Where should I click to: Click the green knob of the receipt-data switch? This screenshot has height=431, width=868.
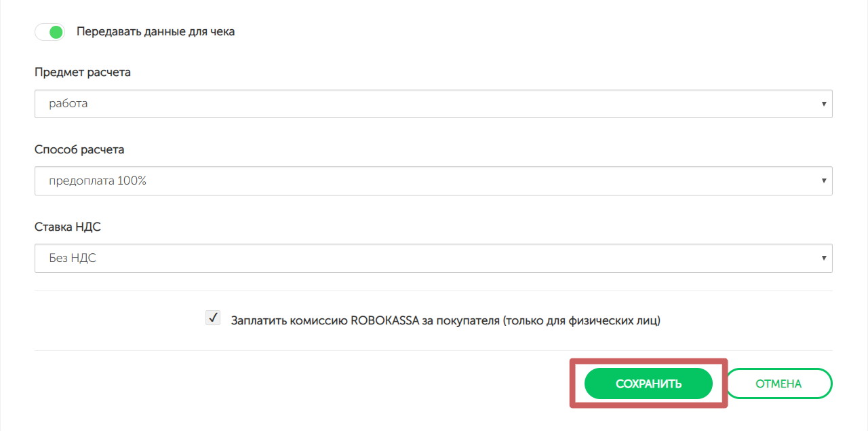[x=56, y=32]
